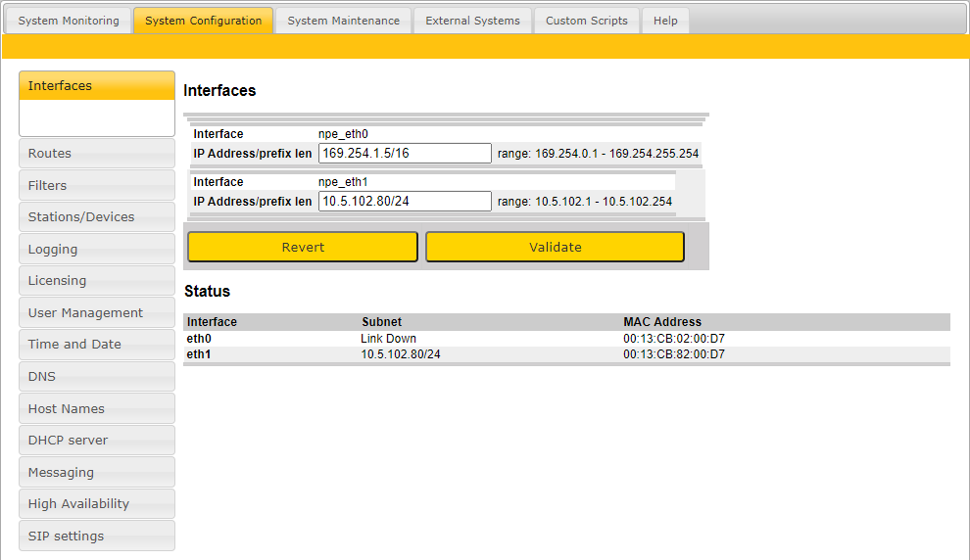The image size is (970, 560).
Task: Open the System Monitoring tab
Action: (69, 21)
